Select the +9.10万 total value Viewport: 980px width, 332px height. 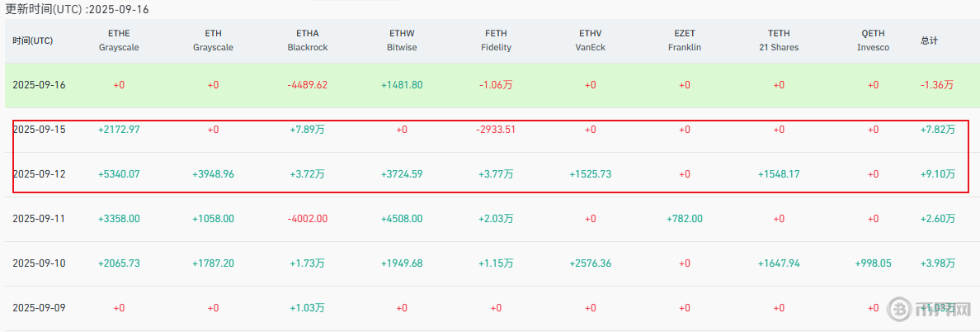pos(939,174)
